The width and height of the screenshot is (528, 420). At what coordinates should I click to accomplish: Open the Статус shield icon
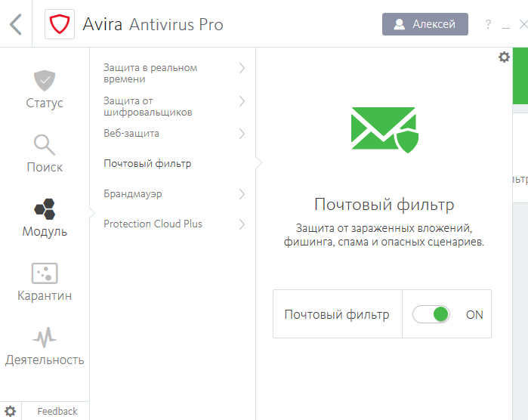point(45,81)
